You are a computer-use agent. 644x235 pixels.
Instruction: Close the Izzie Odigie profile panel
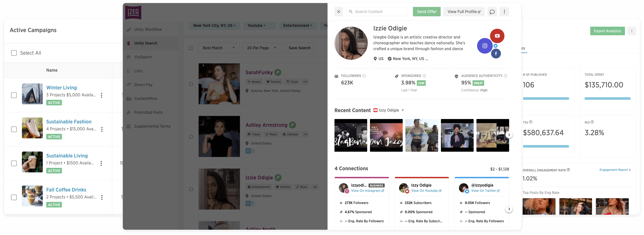tap(338, 11)
